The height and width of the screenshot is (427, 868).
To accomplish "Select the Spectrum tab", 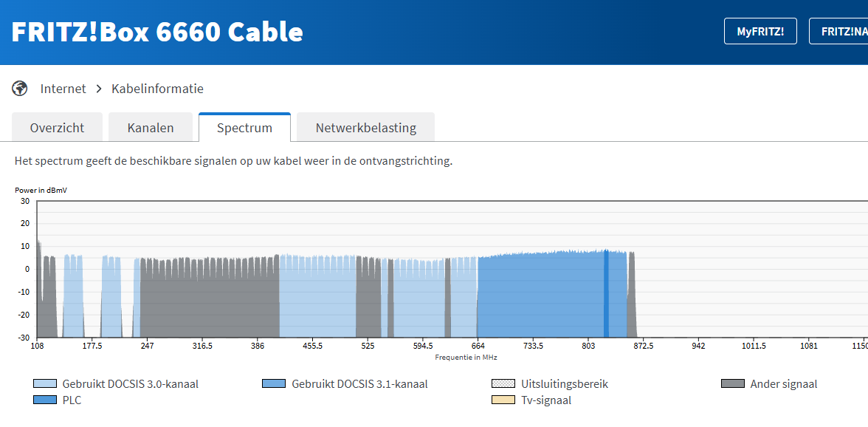I will (244, 128).
